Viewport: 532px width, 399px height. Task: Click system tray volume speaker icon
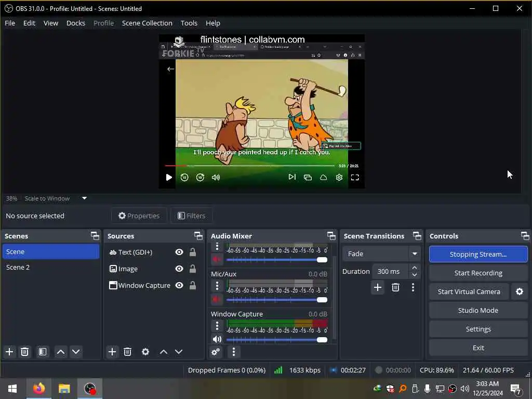pyautogui.click(x=465, y=389)
